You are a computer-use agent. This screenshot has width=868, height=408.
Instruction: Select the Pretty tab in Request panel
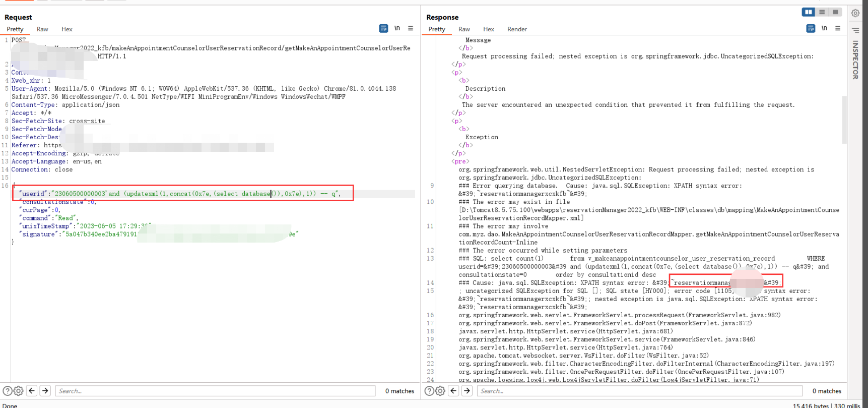pyautogui.click(x=15, y=29)
